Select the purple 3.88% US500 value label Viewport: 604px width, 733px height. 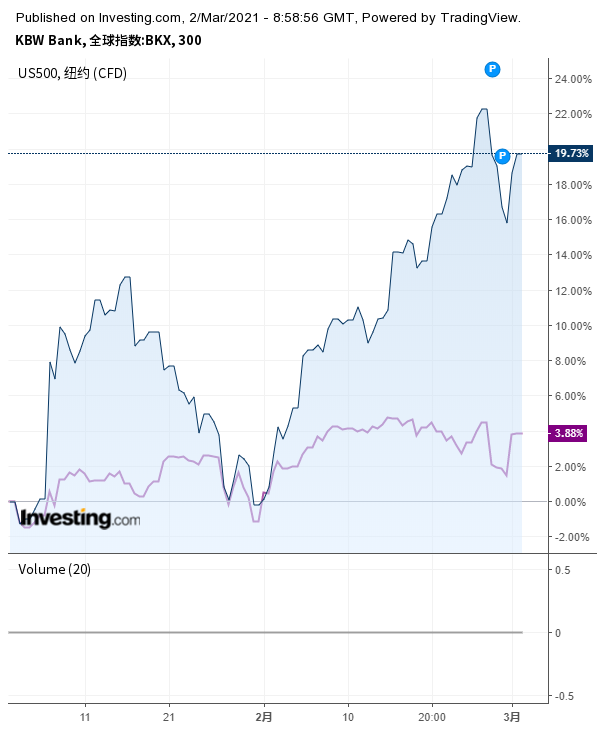pyautogui.click(x=569, y=433)
